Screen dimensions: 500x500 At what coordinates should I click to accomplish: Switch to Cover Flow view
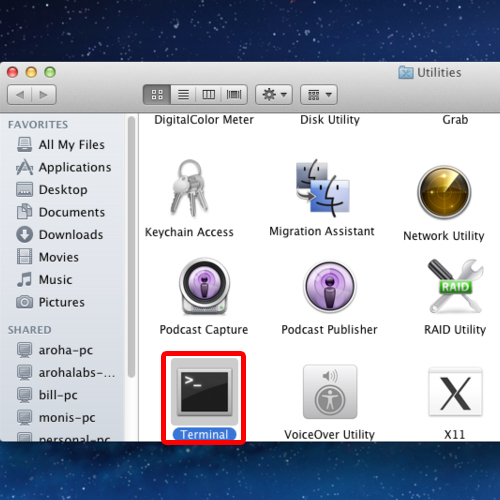(x=234, y=95)
